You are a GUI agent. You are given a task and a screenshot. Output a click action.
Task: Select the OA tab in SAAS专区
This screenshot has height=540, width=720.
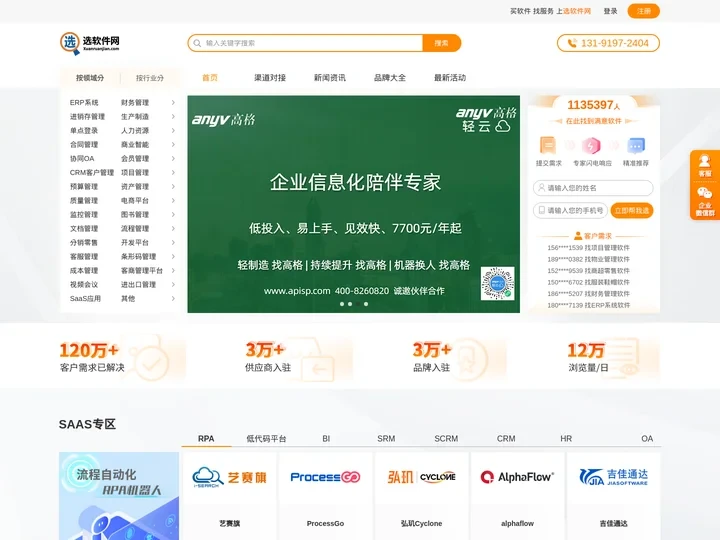pos(647,439)
